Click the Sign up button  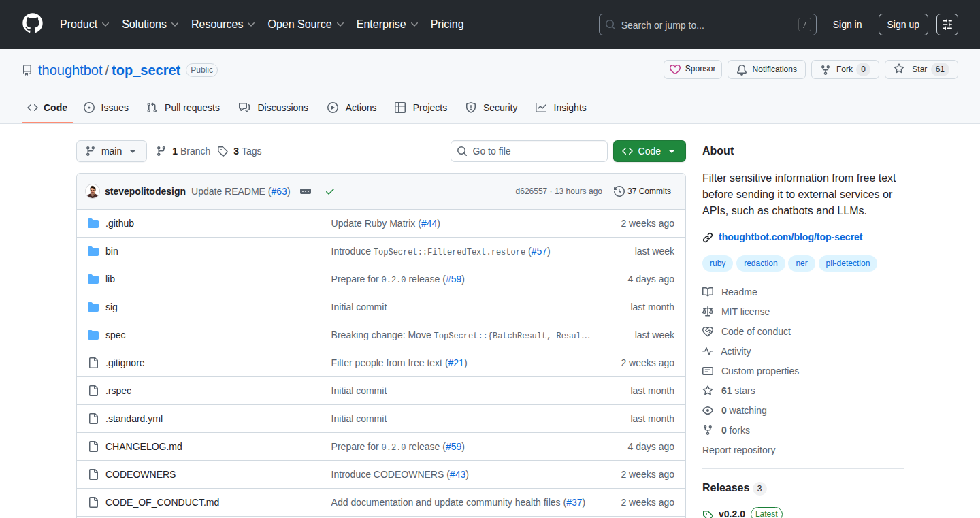[903, 25]
